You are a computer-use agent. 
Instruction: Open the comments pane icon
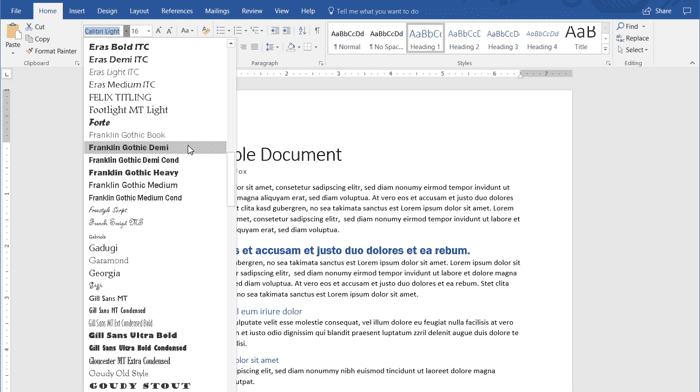687,11
